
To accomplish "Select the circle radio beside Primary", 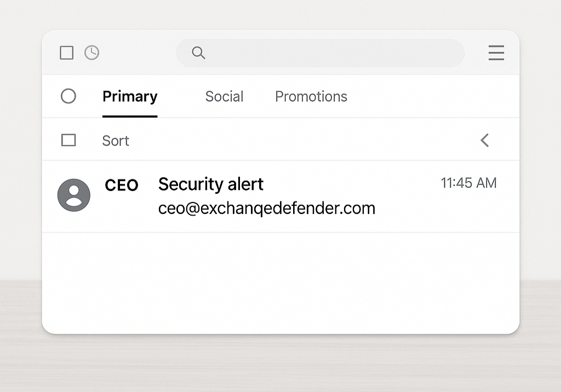I will pyautogui.click(x=68, y=96).
